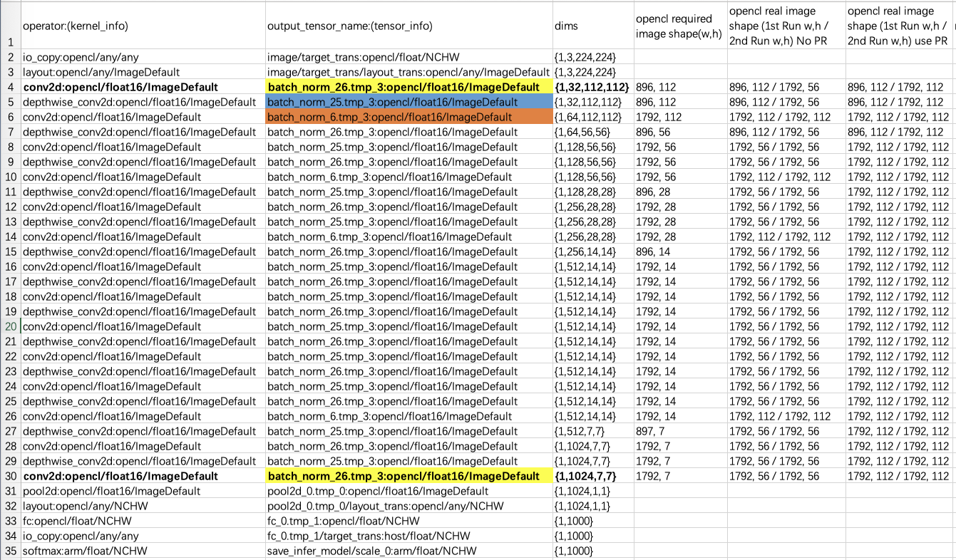Click the 'layout:opencl/any/ImageDefault' cell
This screenshot has height=560, width=956.
coord(143,72)
